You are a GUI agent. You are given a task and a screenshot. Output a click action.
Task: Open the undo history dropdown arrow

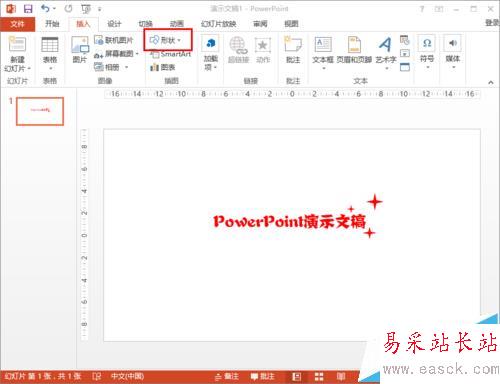click(x=54, y=9)
